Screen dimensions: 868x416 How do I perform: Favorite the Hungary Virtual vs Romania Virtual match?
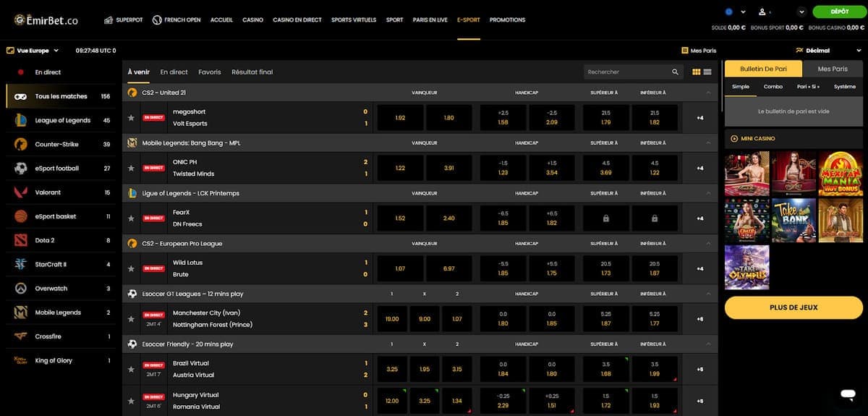point(131,401)
